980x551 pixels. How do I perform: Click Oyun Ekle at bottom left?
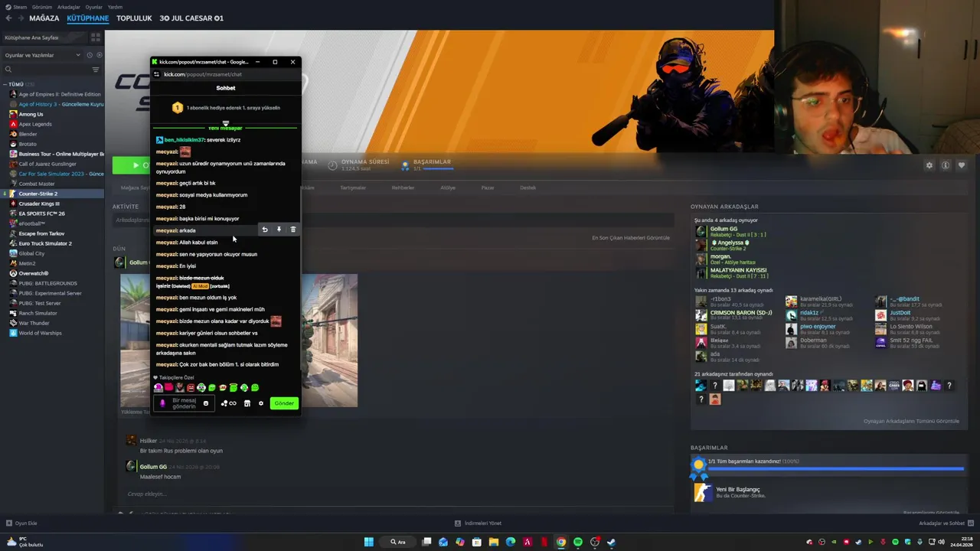pos(21,523)
